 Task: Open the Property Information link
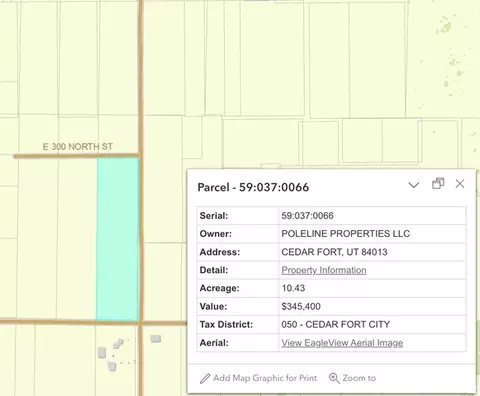pyautogui.click(x=324, y=270)
